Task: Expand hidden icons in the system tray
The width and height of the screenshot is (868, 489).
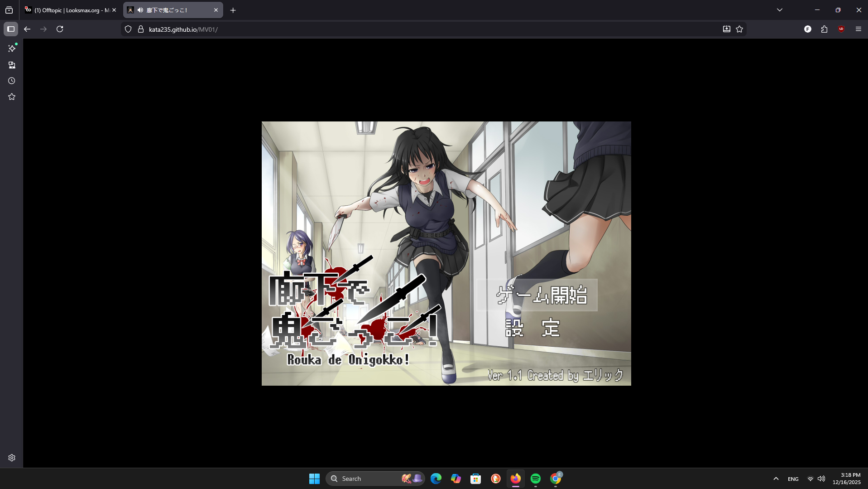Action: click(775, 478)
